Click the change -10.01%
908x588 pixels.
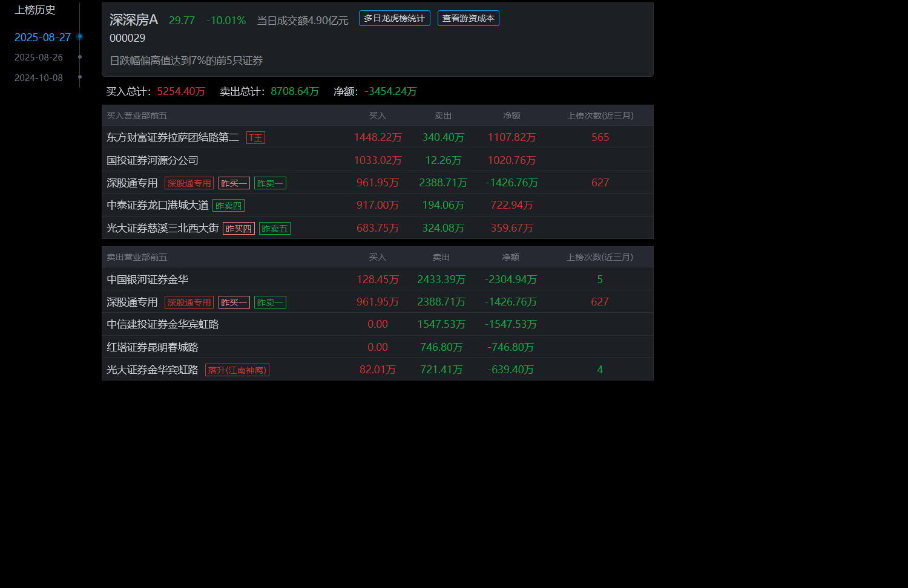pyautogui.click(x=226, y=21)
